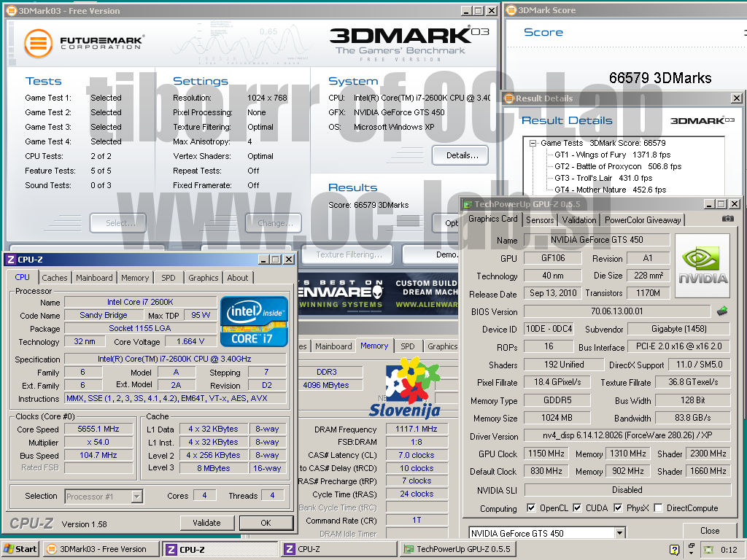Screen dimensions: 747x560
Task: Switch to the Sensors tab in GPU-Z
Action: [540, 220]
